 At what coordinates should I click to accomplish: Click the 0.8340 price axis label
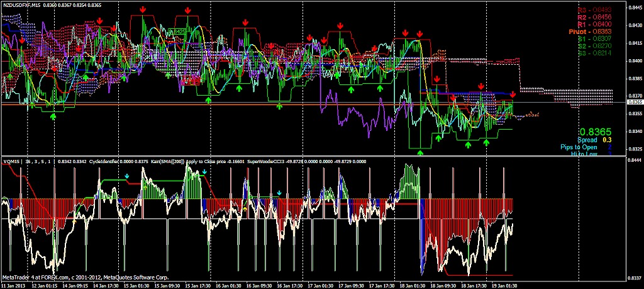[635, 131]
